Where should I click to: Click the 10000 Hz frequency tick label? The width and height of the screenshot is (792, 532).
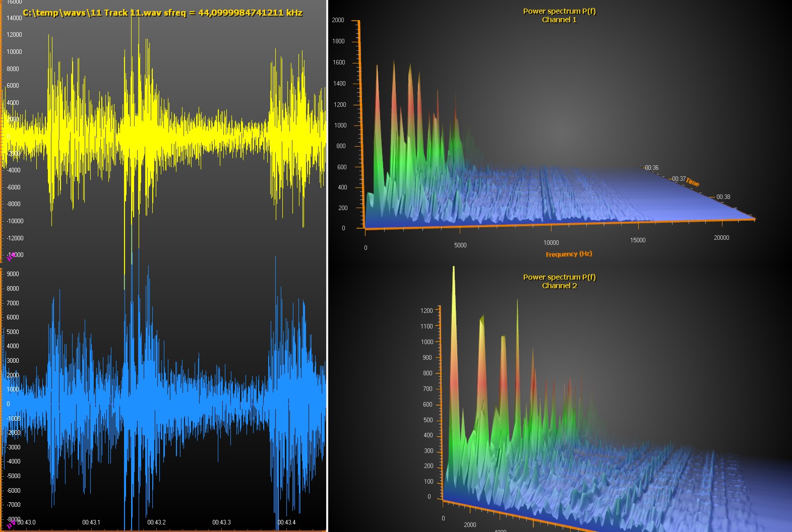click(551, 242)
